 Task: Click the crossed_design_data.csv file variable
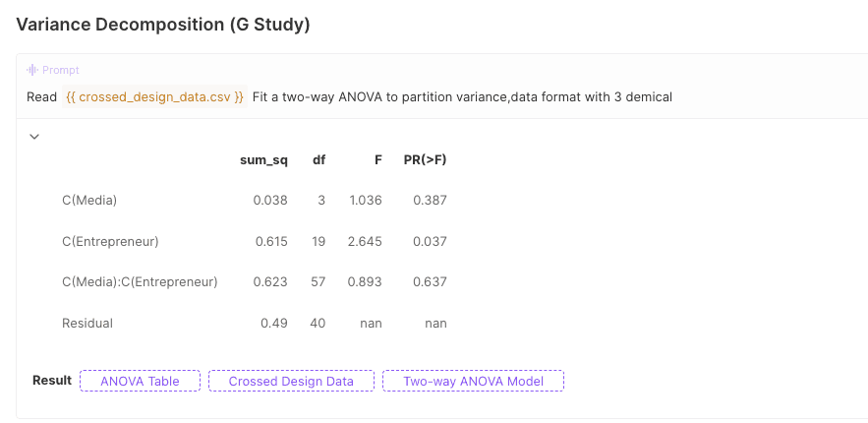coord(154,96)
